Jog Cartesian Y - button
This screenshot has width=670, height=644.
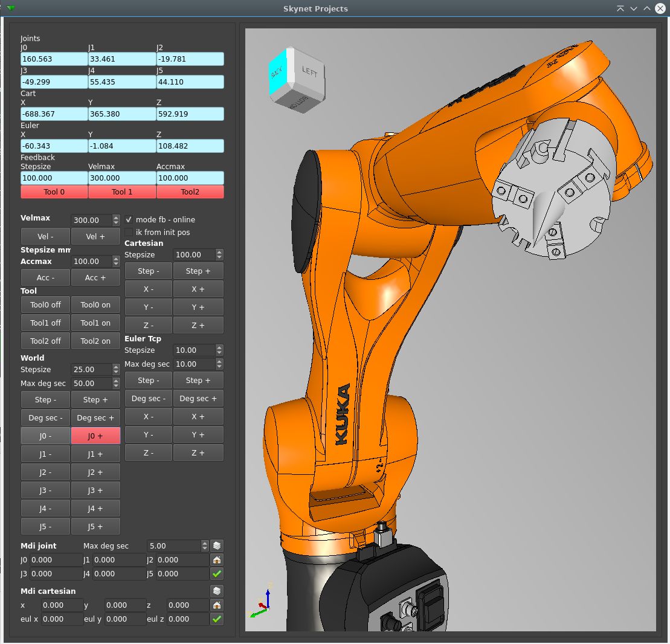(x=148, y=308)
